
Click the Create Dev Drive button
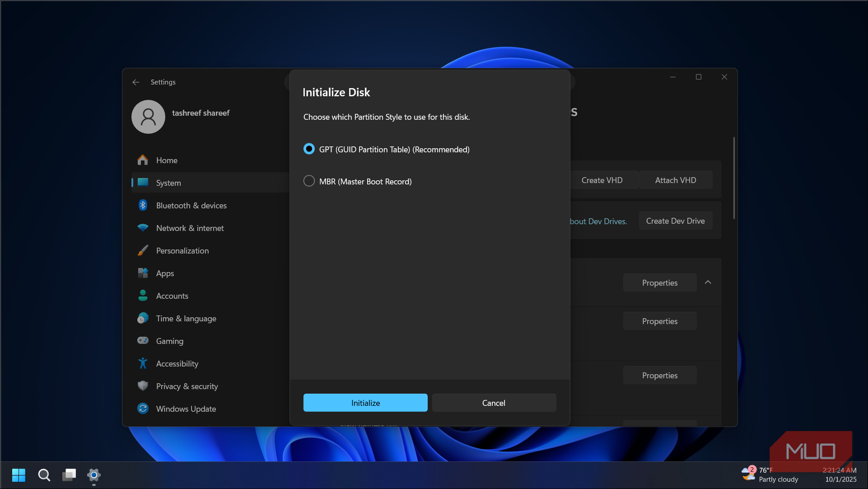click(676, 221)
